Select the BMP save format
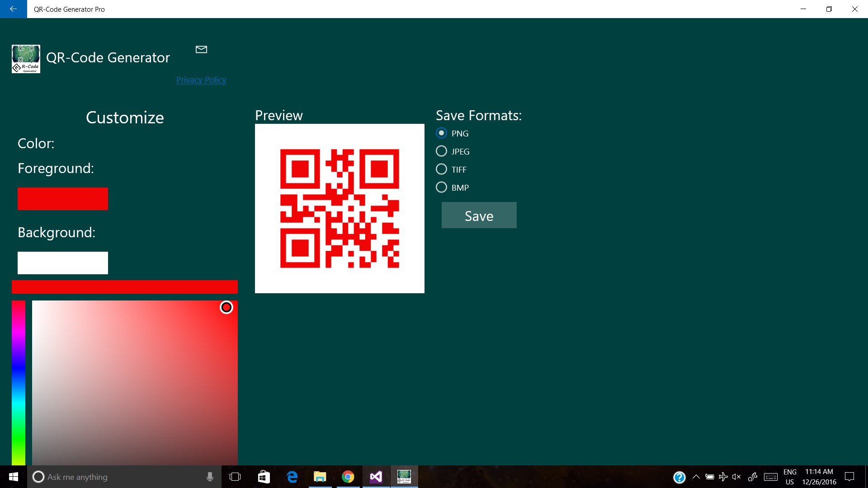 coord(441,188)
